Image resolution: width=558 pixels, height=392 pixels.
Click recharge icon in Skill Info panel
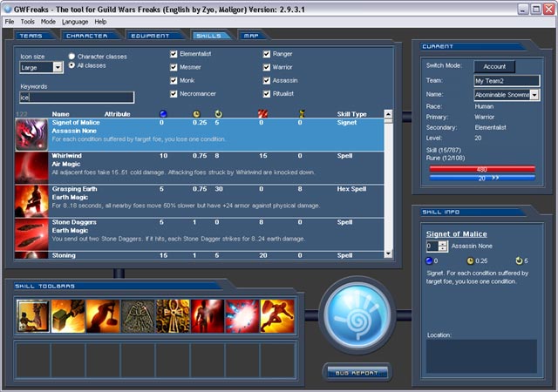(519, 260)
